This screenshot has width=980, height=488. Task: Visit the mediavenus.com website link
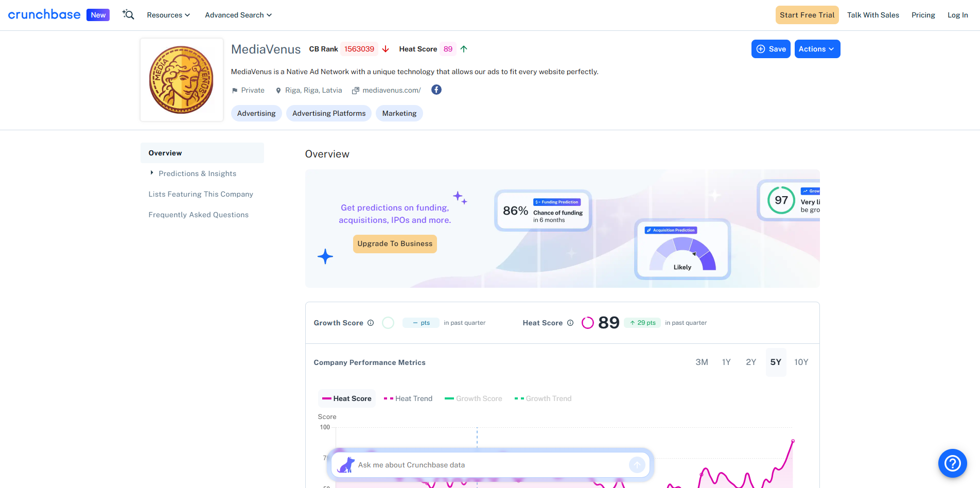click(x=391, y=90)
